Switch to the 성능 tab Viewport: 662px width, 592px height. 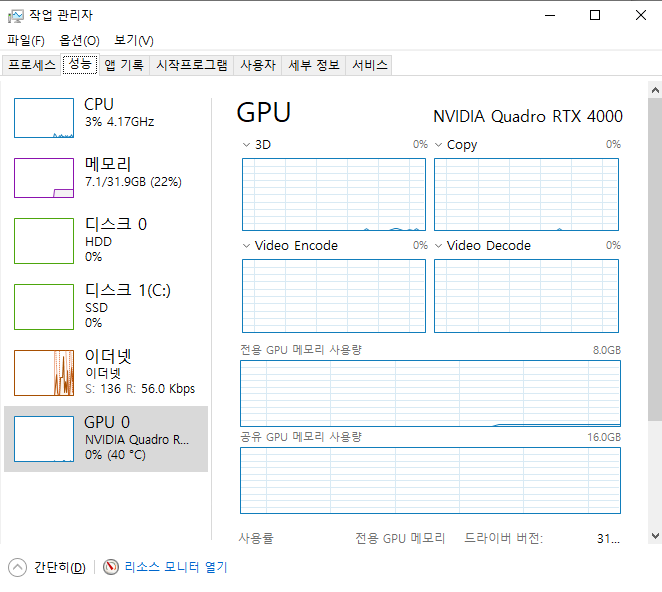point(80,64)
